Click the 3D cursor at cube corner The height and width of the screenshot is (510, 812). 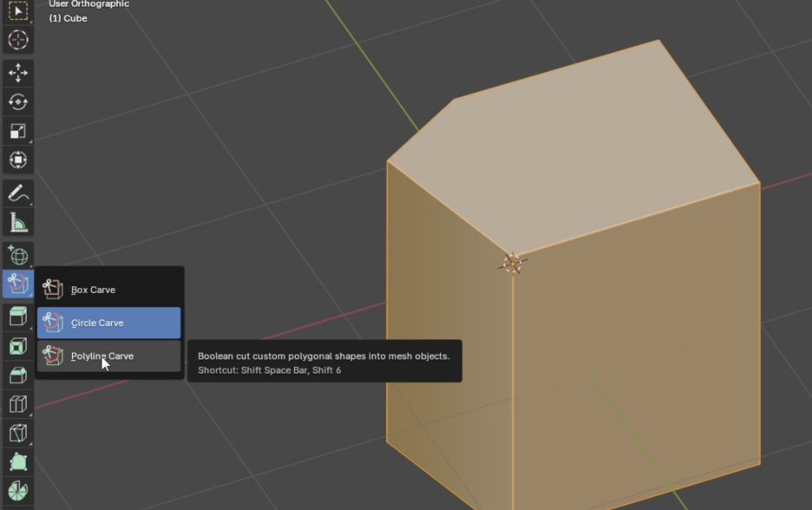513,264
